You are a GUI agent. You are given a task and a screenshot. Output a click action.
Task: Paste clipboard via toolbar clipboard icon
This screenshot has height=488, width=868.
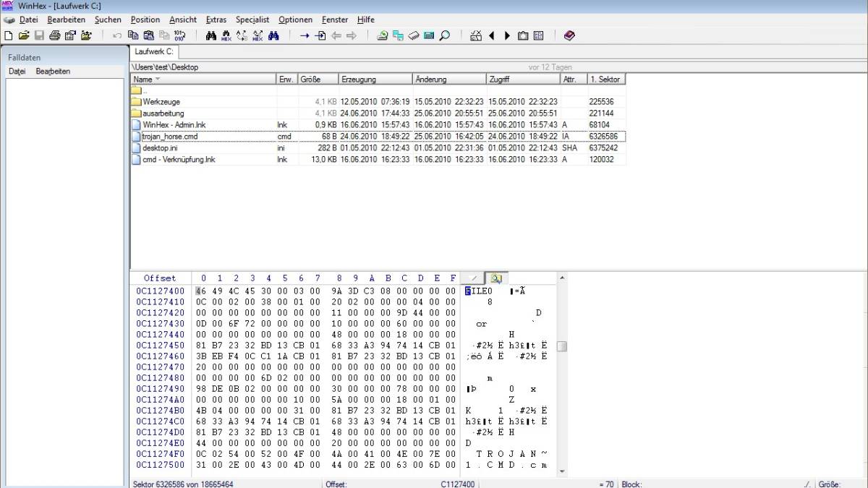[148, 35]
